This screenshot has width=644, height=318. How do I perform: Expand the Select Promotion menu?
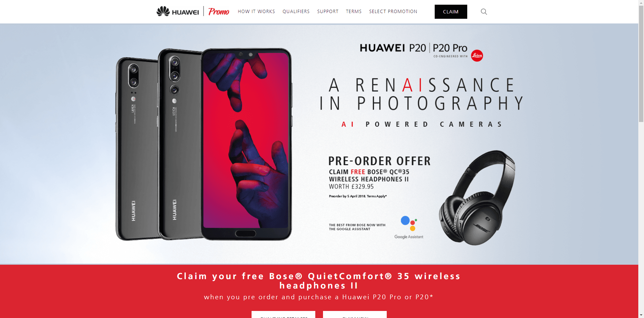click(x=393, y=11)
